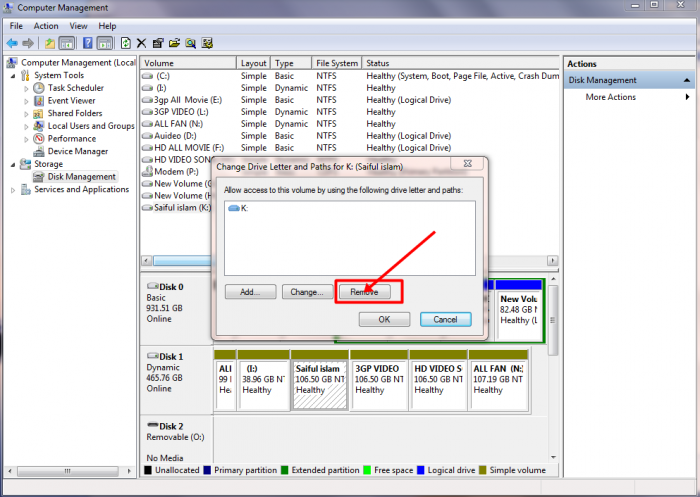
Task: Click OK in the drive letter dialog
Action: pyautogui.click(x=384, y=319)
